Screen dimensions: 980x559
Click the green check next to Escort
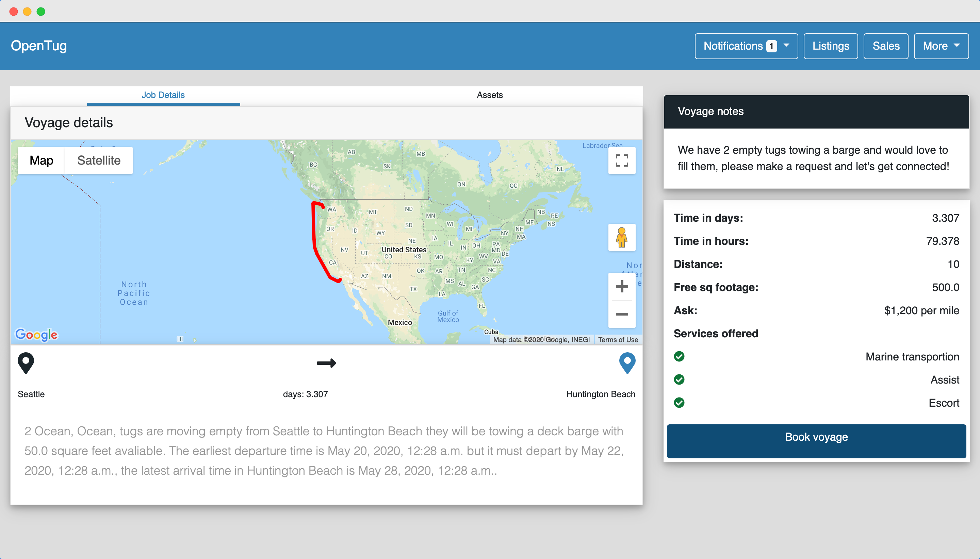679,403
